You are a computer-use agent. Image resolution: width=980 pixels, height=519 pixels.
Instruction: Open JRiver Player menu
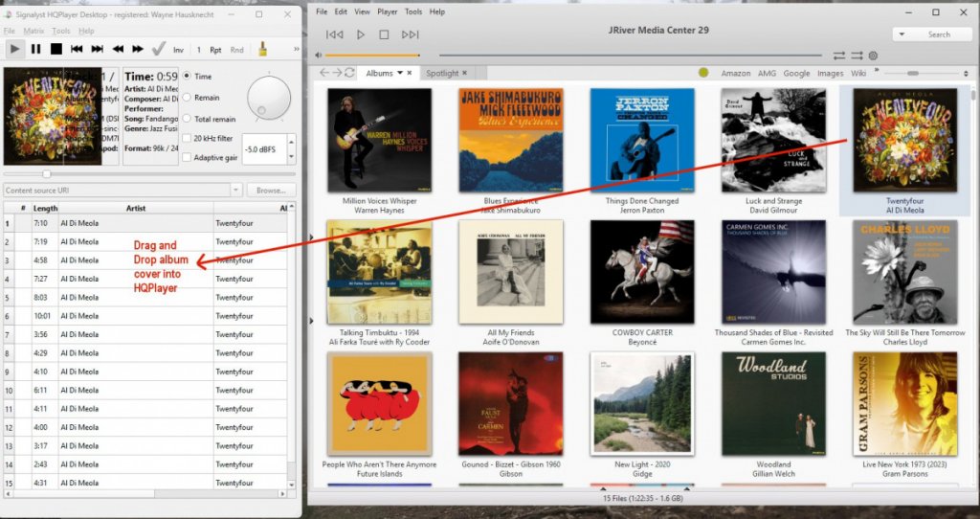pos(387,11)
